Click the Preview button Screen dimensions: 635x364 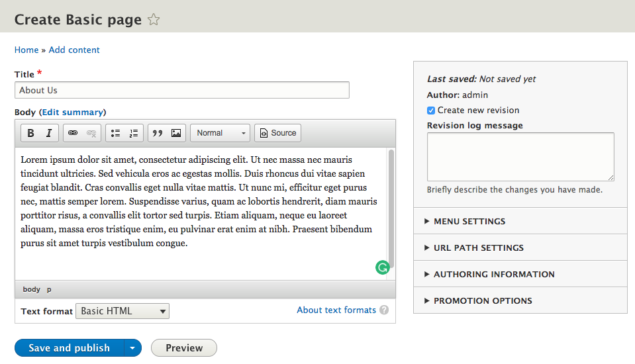point(183,348)
